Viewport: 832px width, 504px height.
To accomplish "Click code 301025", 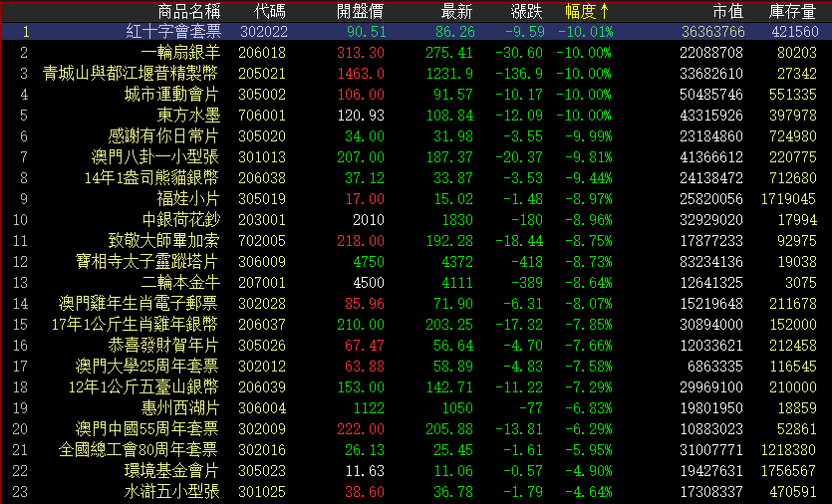I will click(x=262, y=492).
